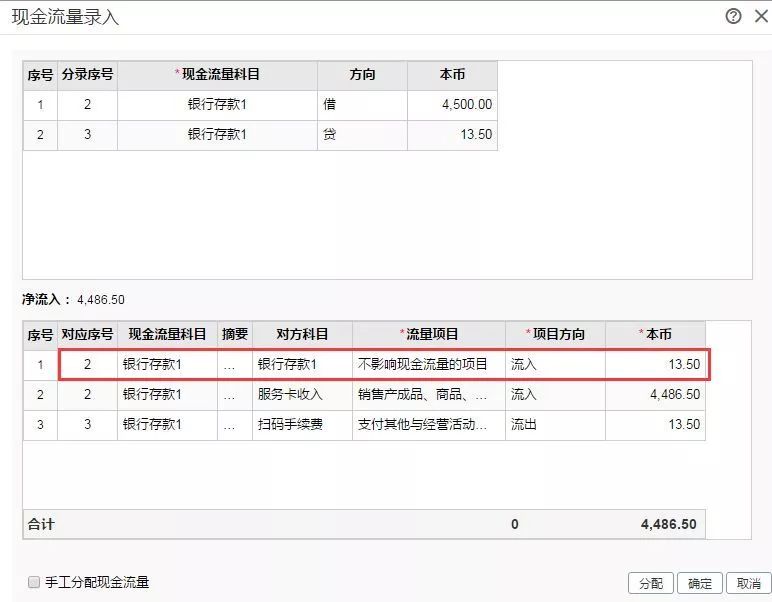Viewport: 772px width, 602px height.
Task: Click the 流量项目 column header
Action: click(428, 334)
